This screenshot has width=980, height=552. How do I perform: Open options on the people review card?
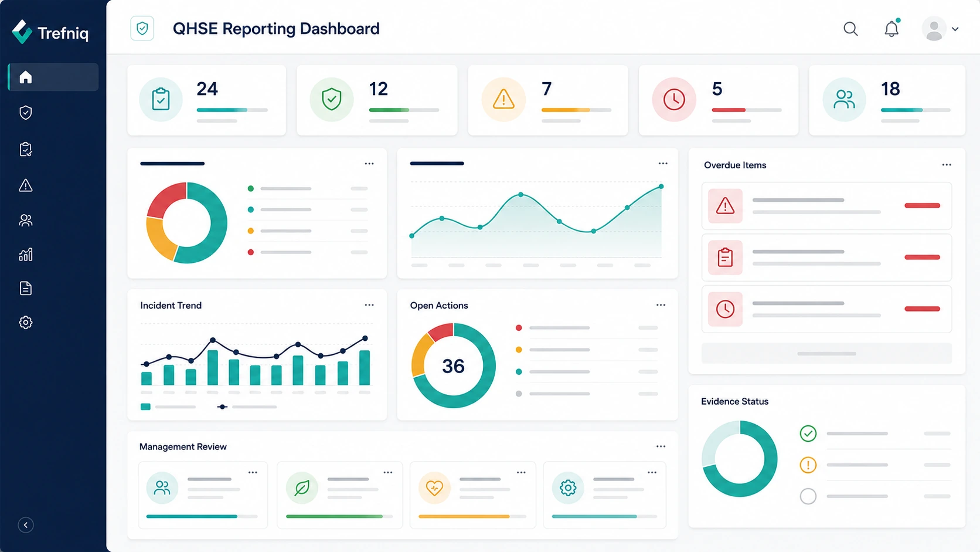[x=253, y=472]
